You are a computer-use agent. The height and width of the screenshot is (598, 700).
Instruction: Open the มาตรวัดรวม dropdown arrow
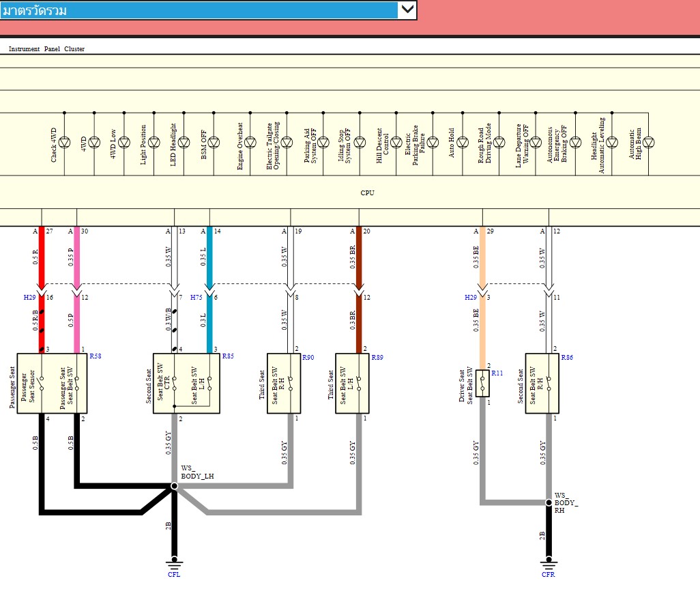click(x=407, y=10)
